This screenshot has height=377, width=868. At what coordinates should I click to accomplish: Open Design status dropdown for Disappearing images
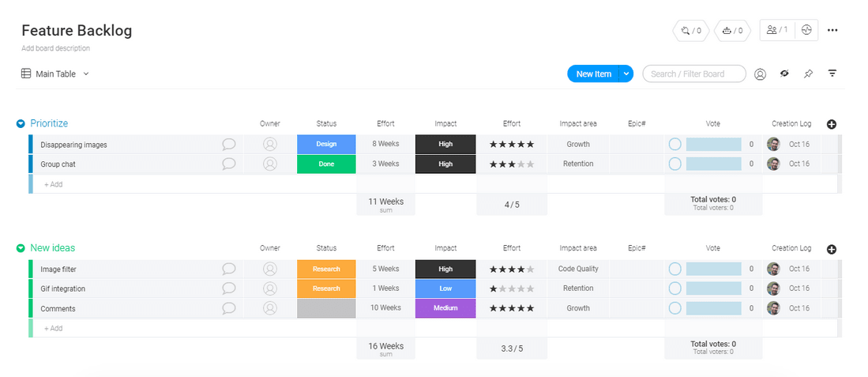pos(326,144)
